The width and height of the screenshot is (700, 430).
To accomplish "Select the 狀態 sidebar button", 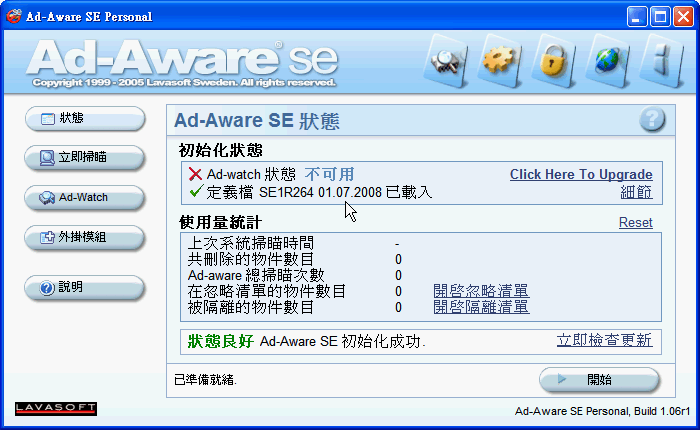I will click(85, 118).
